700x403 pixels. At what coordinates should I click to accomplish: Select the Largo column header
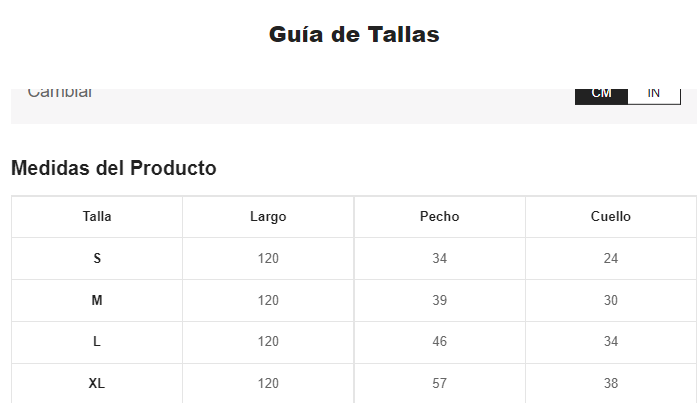[268, 217]
